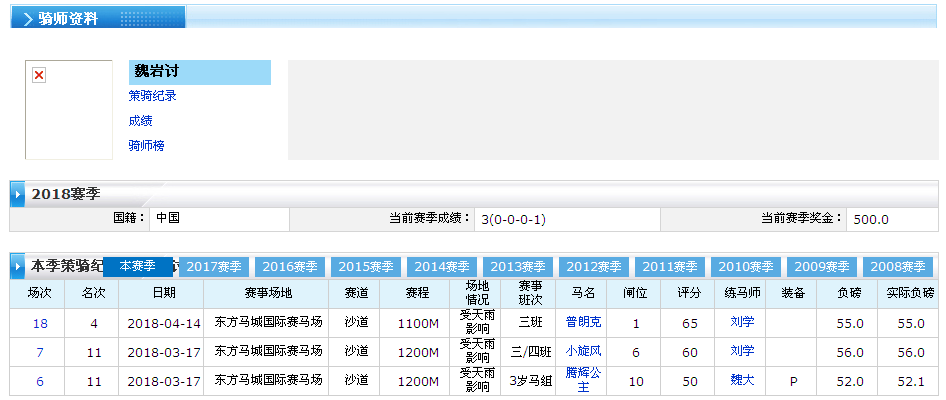Open horse 普朗克 details
Viewport: 946px width, 400px height.
[x=583, y=323]
